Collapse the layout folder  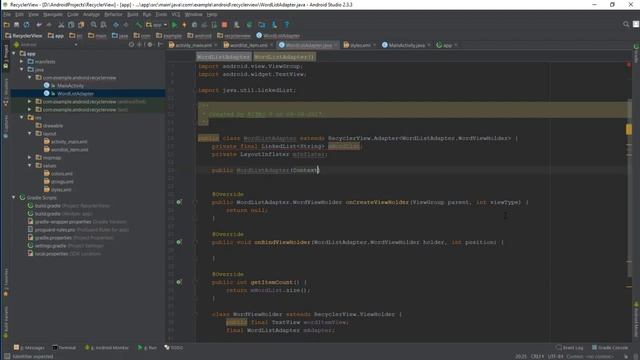tap(30, 133)
